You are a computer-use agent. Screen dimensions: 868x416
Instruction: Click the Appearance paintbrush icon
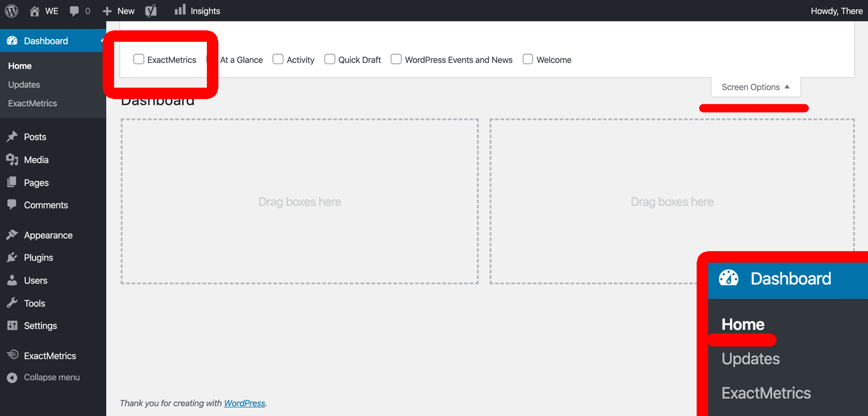[x=12, y=235]
